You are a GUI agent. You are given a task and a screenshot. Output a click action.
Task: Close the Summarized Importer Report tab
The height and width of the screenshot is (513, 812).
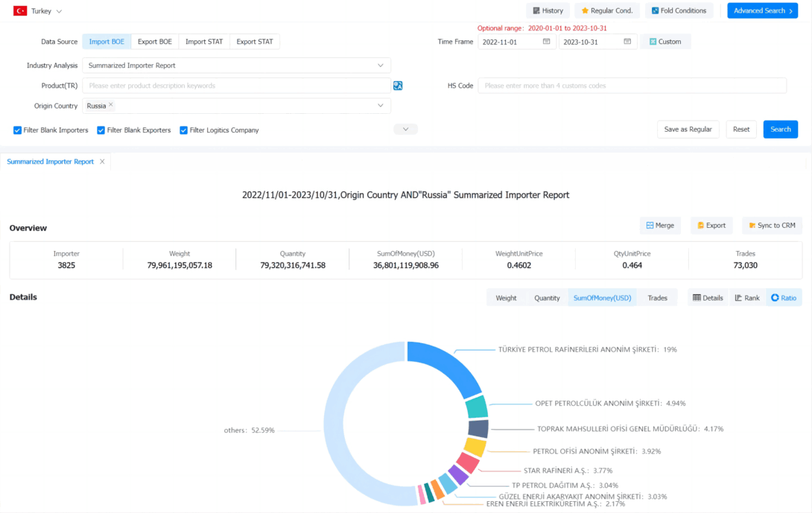pyautogui.click(x=102, y=162)
